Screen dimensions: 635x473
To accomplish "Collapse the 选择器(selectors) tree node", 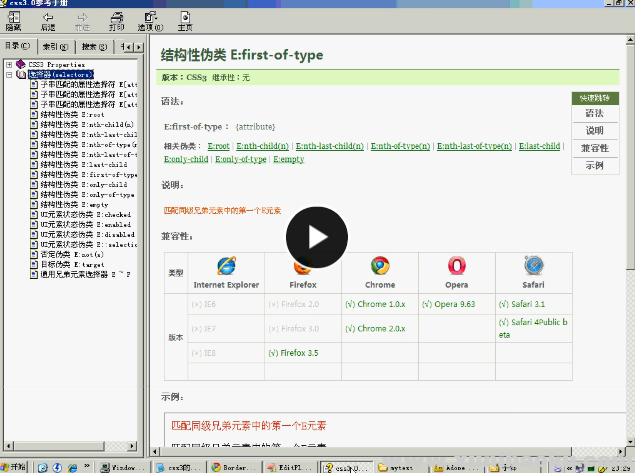I will click(9, 74).
